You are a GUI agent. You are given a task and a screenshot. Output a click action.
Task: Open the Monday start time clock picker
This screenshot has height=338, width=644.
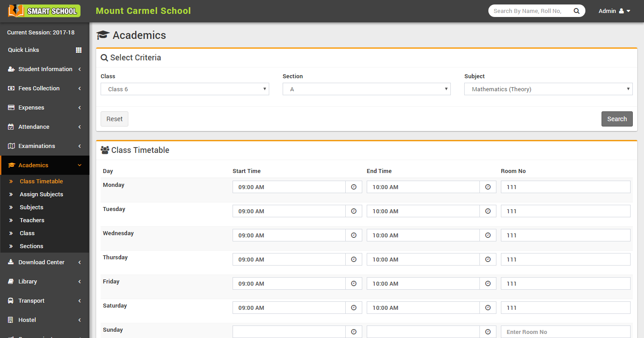coord(353,187)
